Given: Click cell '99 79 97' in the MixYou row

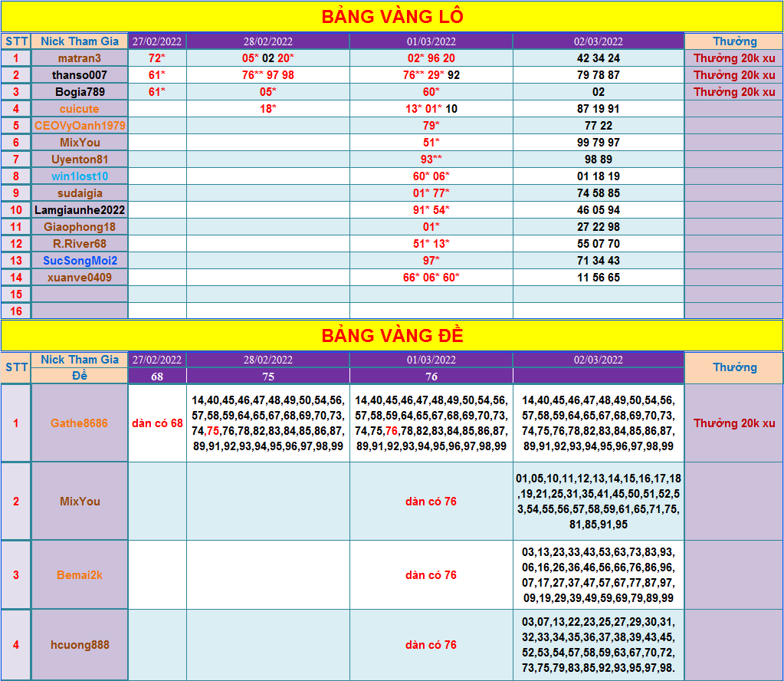Looking at the screenshot, I should pyautogui.click(x=598, y=143).
